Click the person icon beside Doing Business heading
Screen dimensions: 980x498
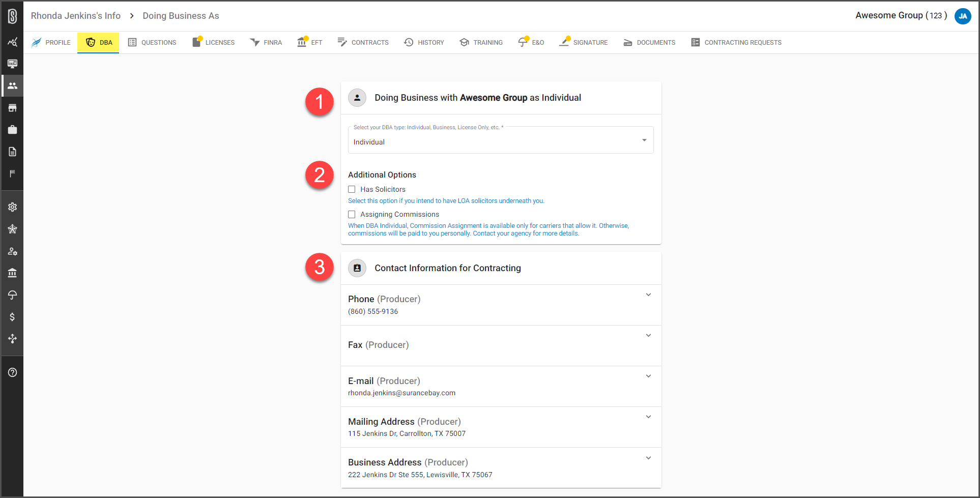click(357, 98)
